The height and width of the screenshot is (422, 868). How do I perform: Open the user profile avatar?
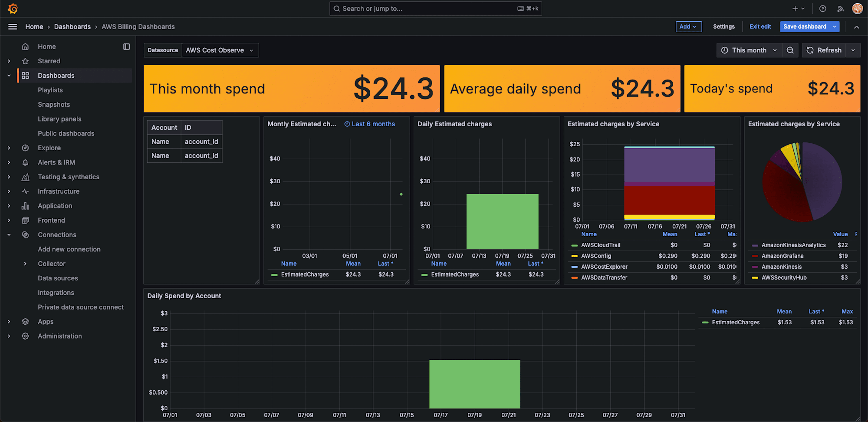(x=857, y=9)
